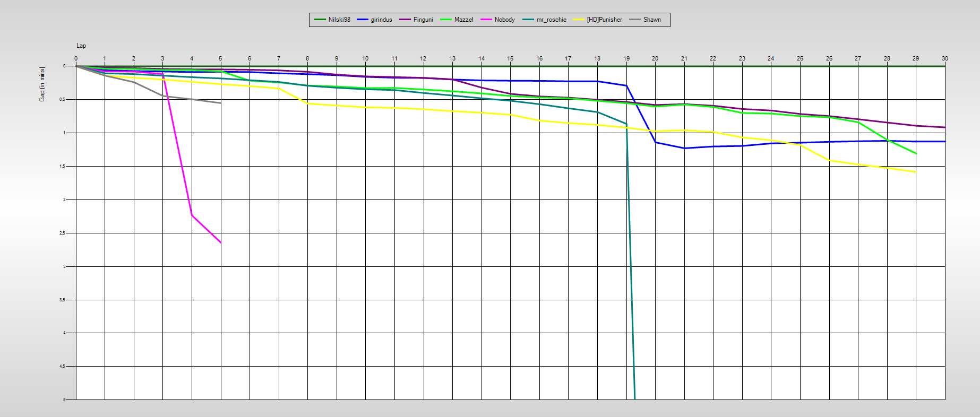Viewport: 980px width, 417px height.
Task: Click lap 12 tick label
Action: 423,58
